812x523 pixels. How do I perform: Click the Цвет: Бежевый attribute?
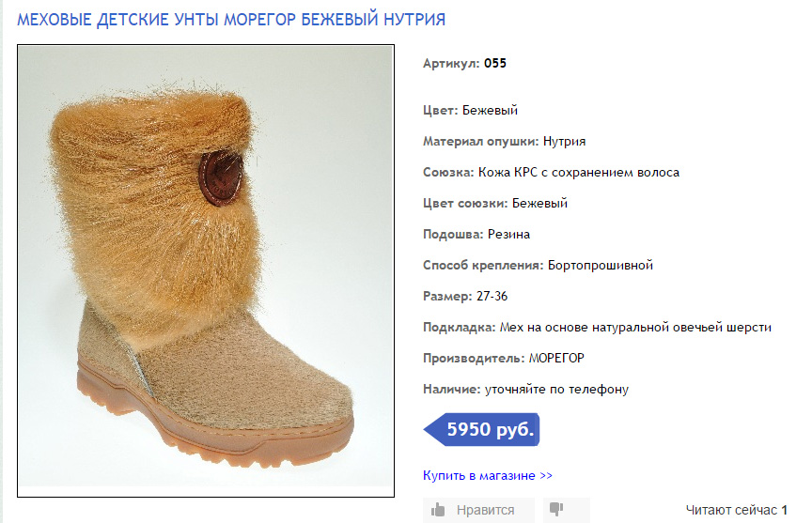(470, 111)
